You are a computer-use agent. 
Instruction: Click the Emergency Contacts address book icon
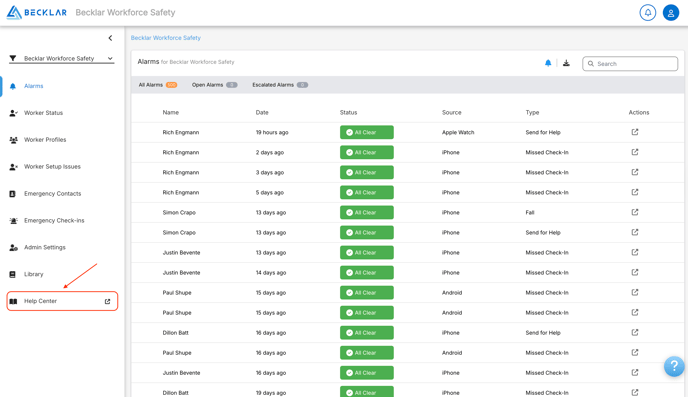pos(13,193)
